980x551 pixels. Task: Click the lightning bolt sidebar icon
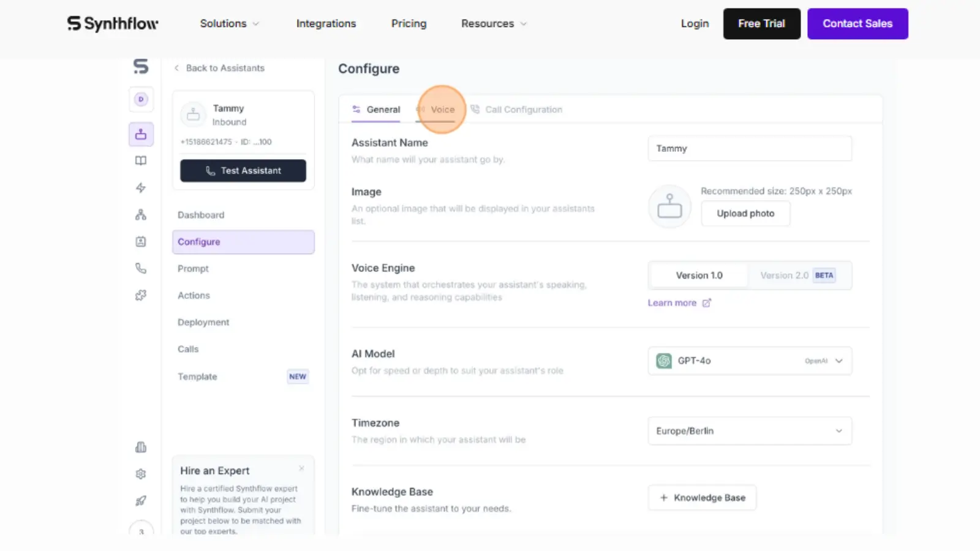(x=141, y=188)
